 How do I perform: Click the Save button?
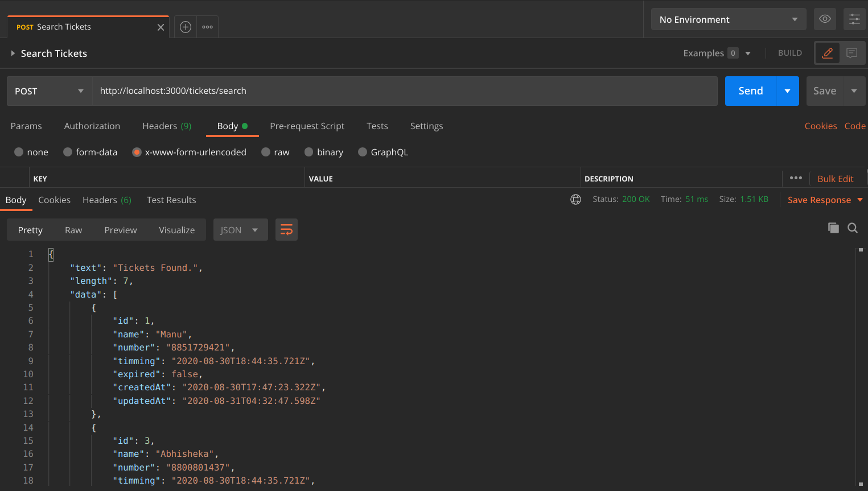tap(825, 91)
